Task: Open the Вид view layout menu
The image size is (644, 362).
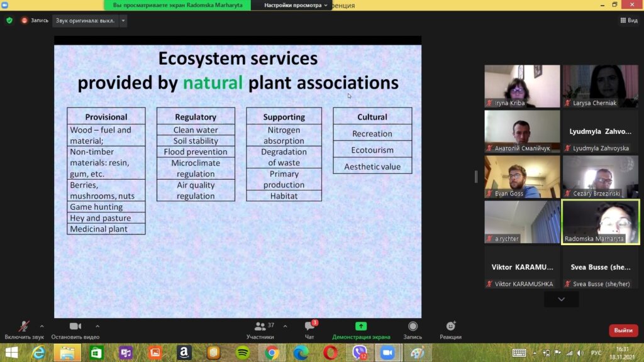Action: coord(628,20)
